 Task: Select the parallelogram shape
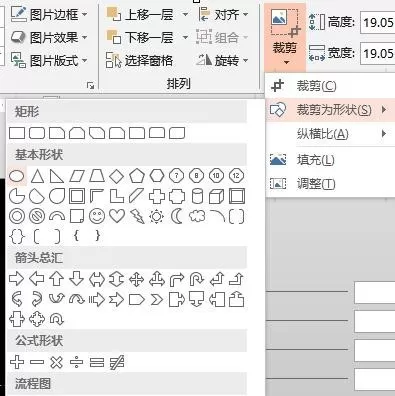(77, 176)
